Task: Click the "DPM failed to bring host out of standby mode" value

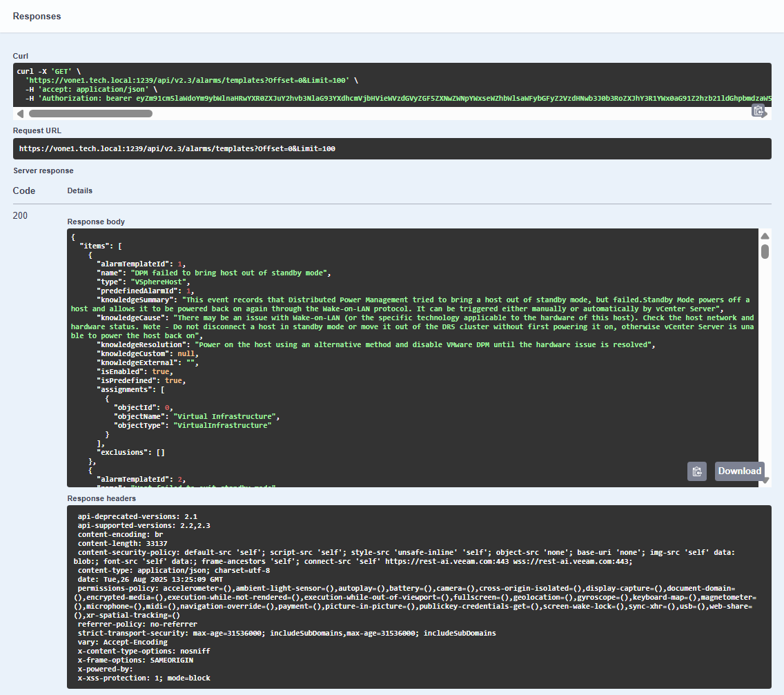Action: pos(228,273)
